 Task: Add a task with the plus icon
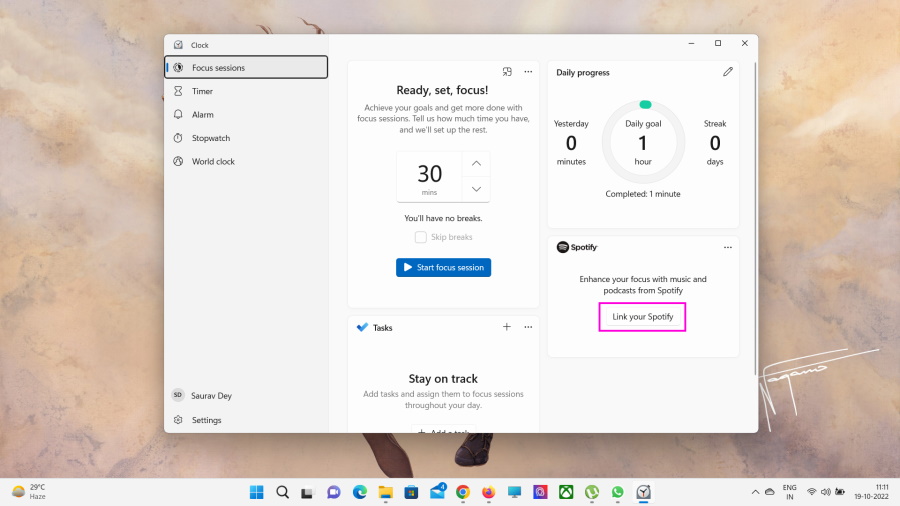(507, 327)
